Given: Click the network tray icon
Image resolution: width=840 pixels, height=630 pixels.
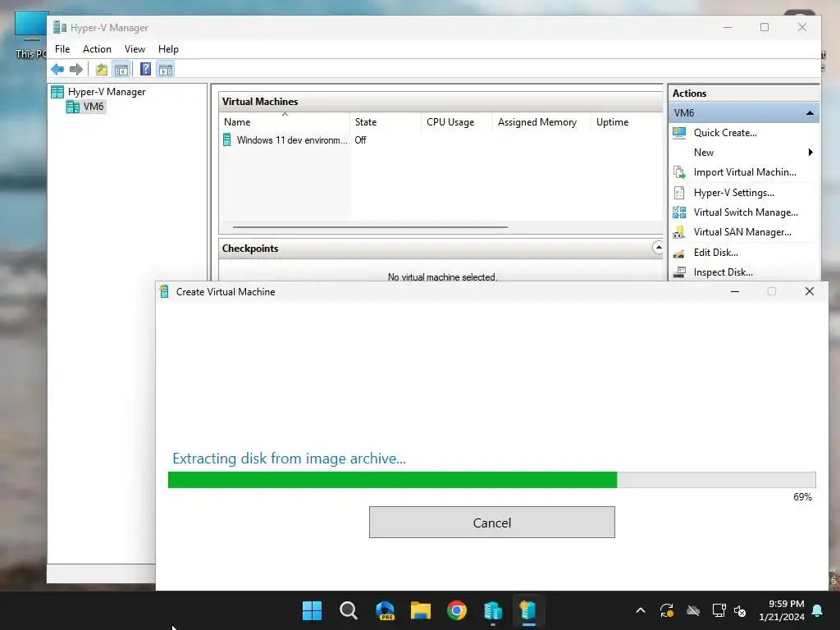Looking at the screenshot, I should pos(719,610).
